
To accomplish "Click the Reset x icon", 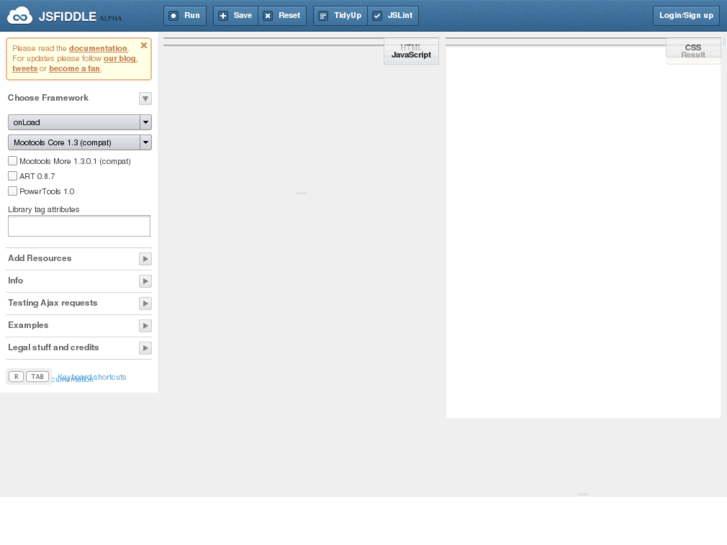I will click(x=268, y=16).
